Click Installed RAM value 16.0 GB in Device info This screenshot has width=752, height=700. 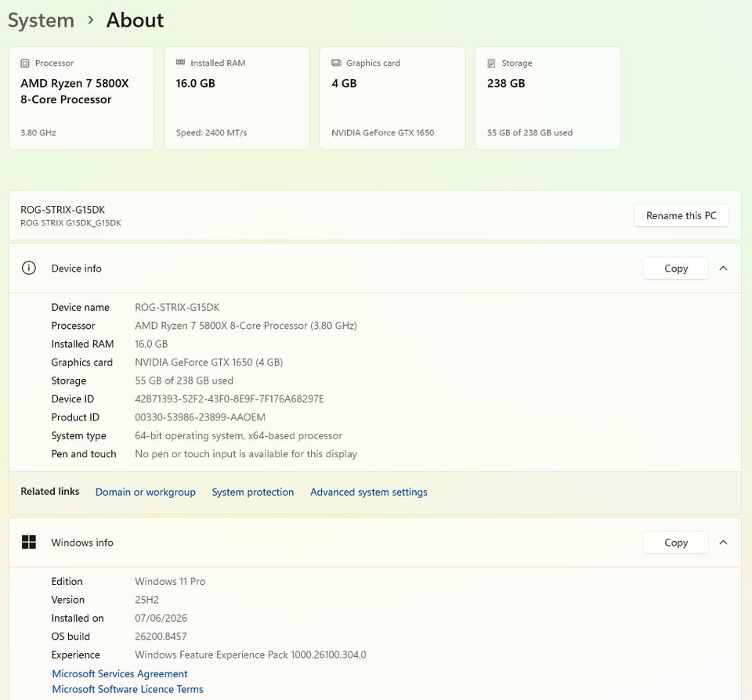pos(151,344)
